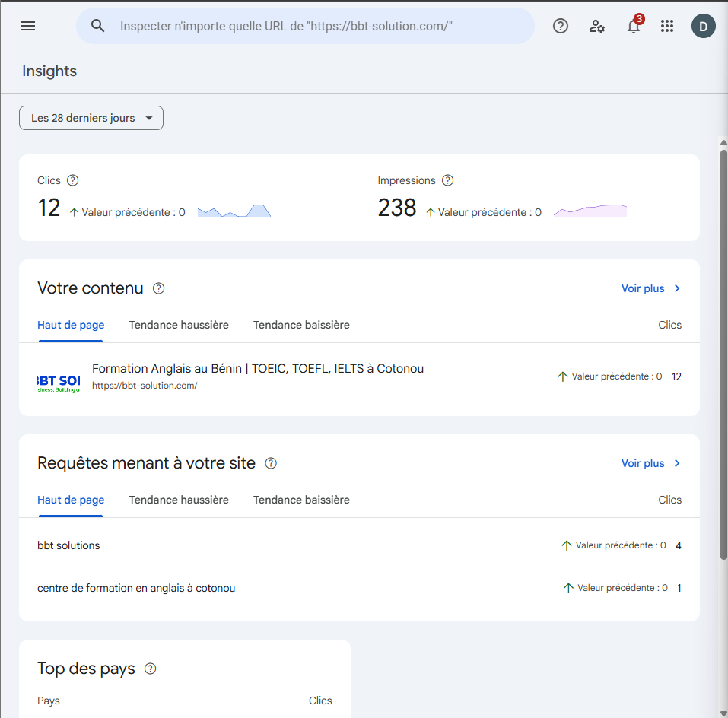
Task: Click Voir plus in Requêtes section
Action: coord(651,464)
